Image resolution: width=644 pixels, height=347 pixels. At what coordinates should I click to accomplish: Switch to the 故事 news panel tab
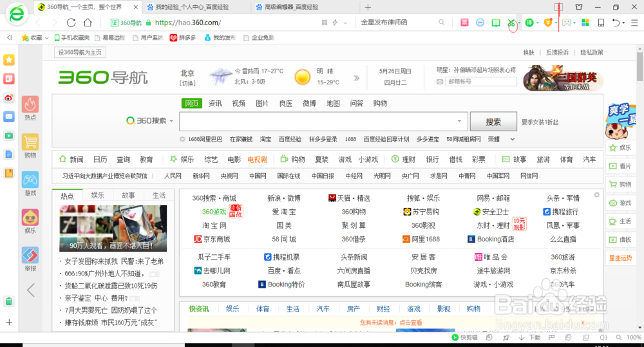128,195
